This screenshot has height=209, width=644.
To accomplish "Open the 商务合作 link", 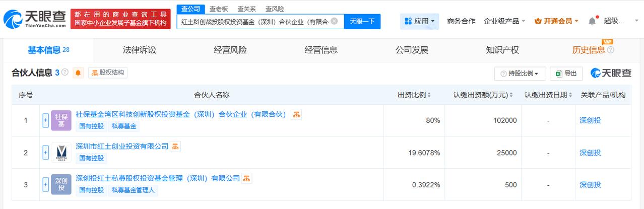I will pyautogui.click(x=461, y=21).
